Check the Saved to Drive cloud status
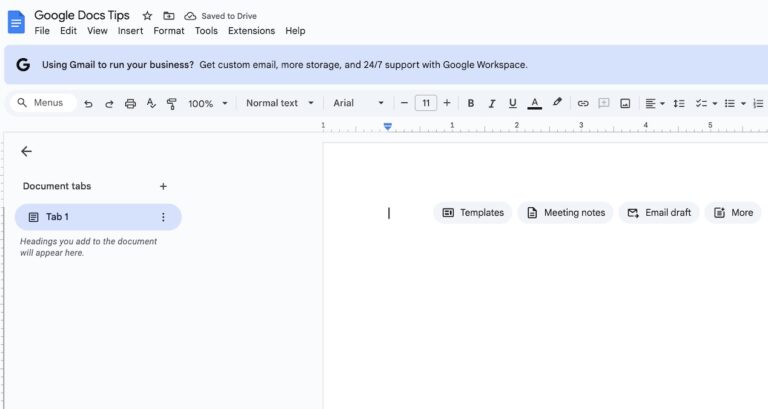 tap(220, 16)
